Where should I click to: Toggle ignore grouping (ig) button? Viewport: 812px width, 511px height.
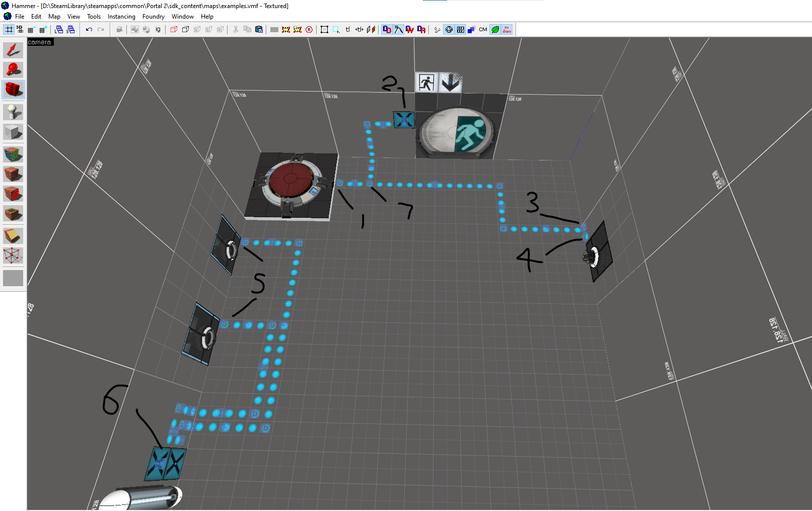(158, 30)
